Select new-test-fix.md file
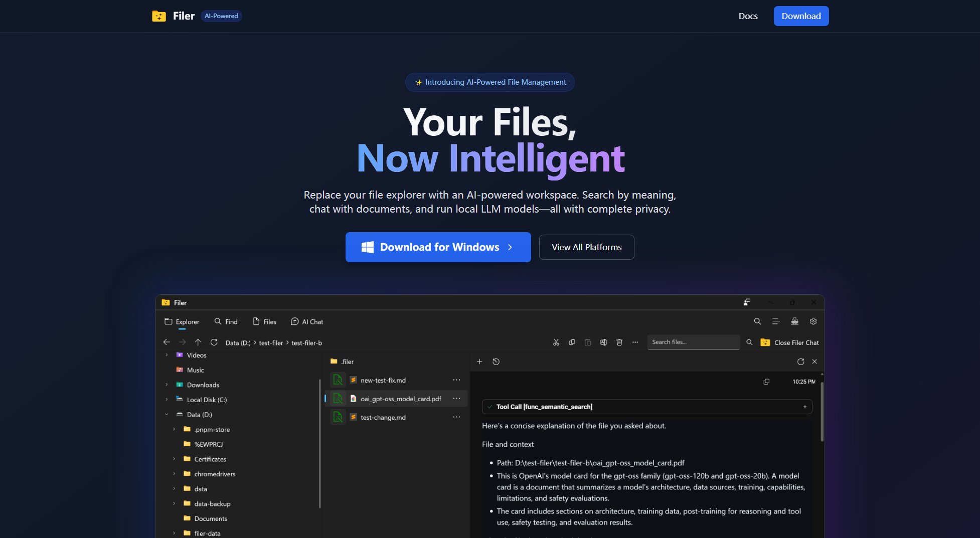The image size is (980, 538). coord(383,380)
